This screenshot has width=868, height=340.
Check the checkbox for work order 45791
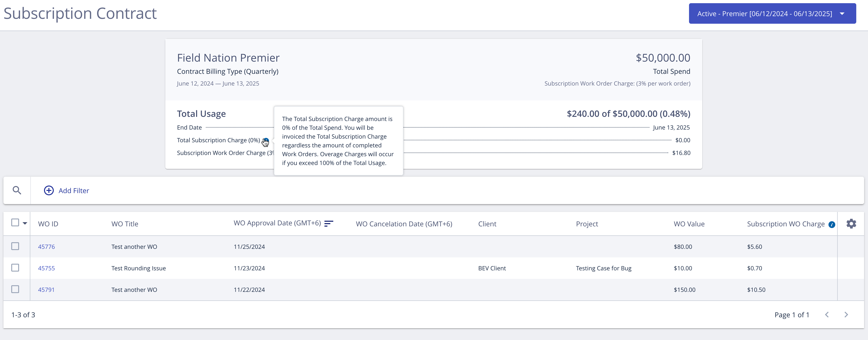[x=15, y=289]
